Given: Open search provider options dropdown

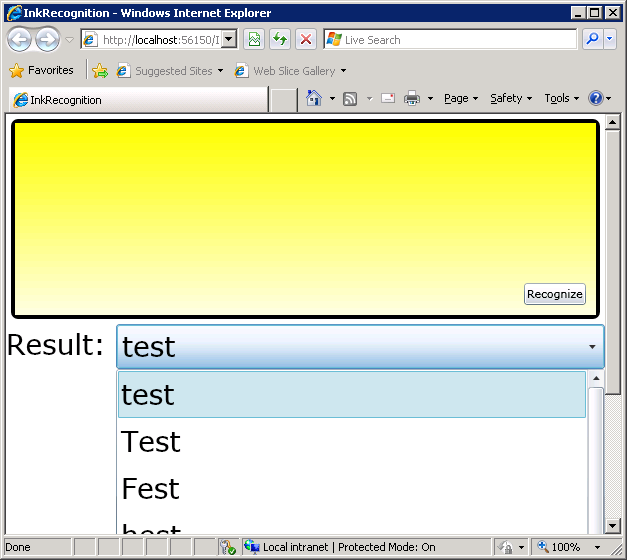Looking at the screenshot, I should pyautogui.click(x=609, y=40).
